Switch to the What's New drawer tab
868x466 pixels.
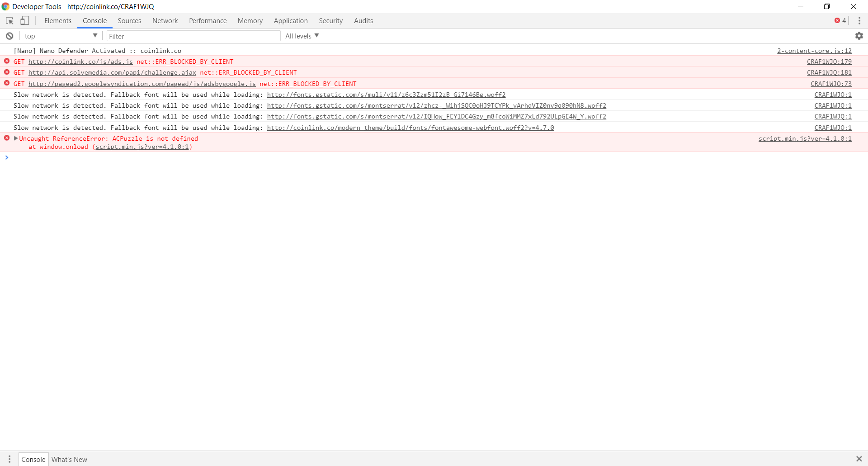pyautogui.click(x=69, y=459)
